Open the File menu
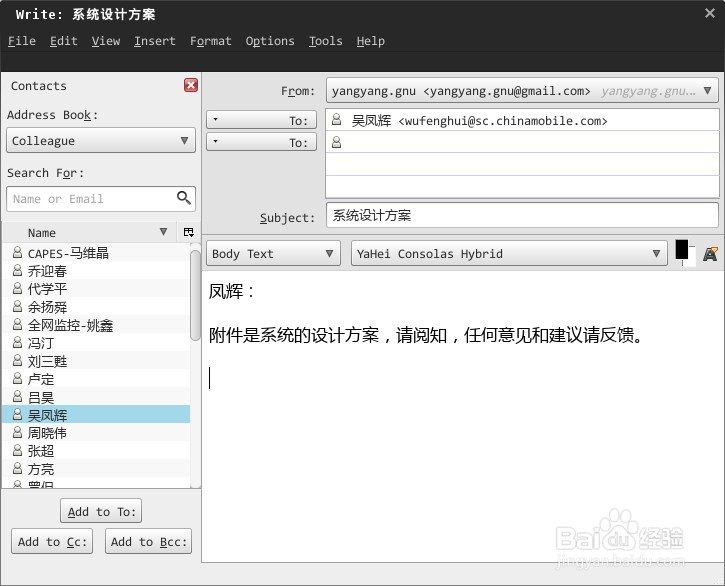The width and height of the screenshot is (725, 586). point(22,41)
